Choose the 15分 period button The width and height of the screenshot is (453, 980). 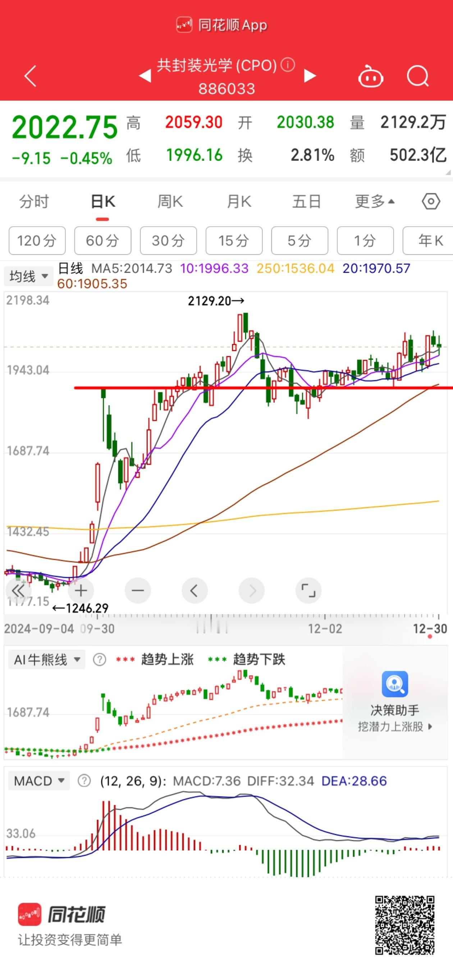tap(234, 240)
